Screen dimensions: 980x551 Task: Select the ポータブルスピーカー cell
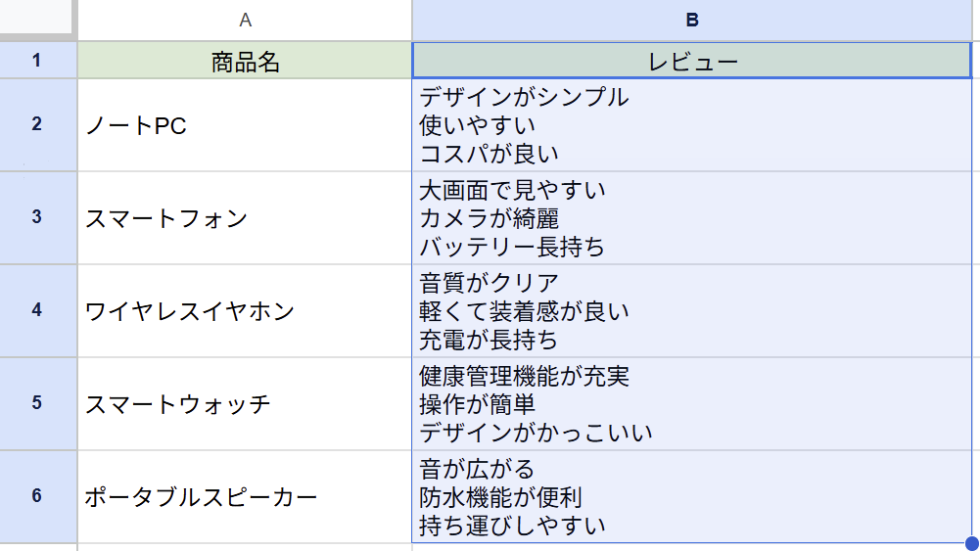tap(245, 497)
